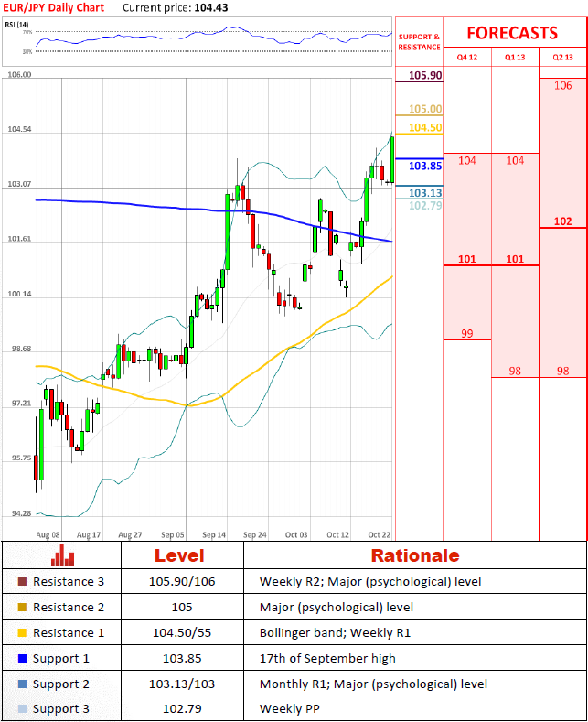Click the Oct 22 date axis marker
The width and height of the screenshot is (588, 722).
coord(380,534)
